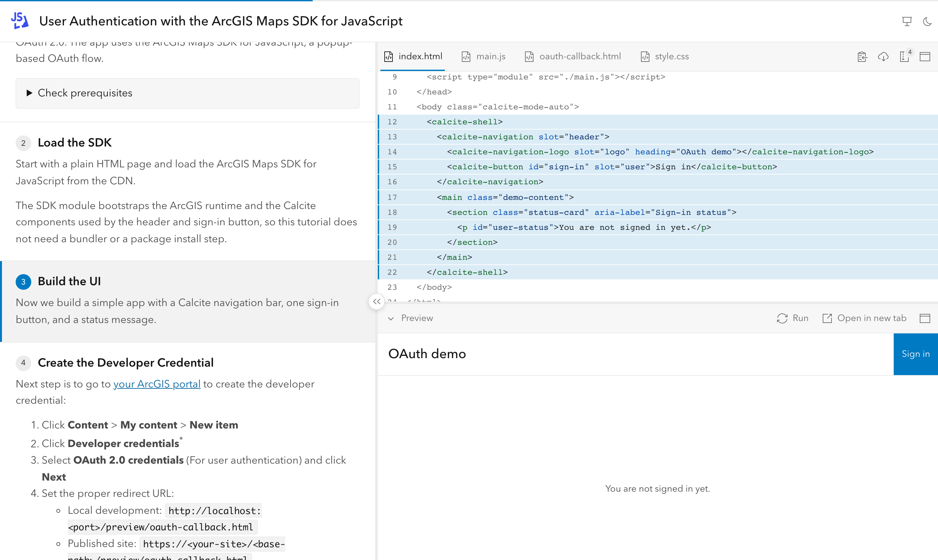Click the page title User Authentication text

click(221, 21)
